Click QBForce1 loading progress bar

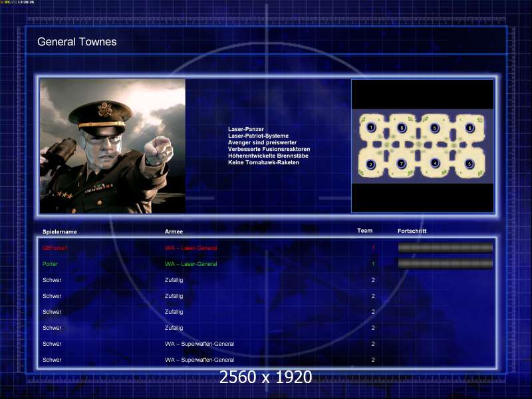(x=445, y=248)
